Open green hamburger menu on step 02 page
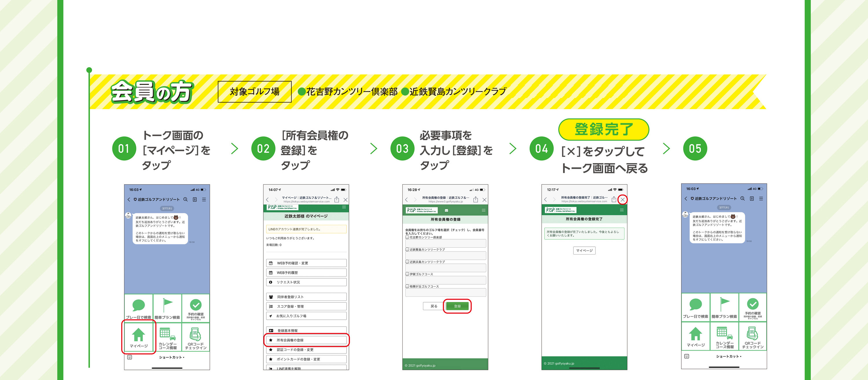 click(344, 207)
